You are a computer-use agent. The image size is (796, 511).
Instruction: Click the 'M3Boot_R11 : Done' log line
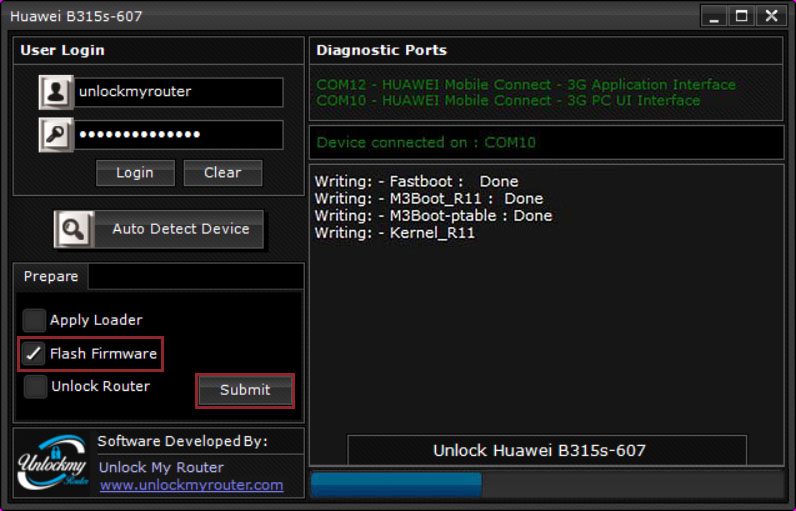[x=429, y=199]
